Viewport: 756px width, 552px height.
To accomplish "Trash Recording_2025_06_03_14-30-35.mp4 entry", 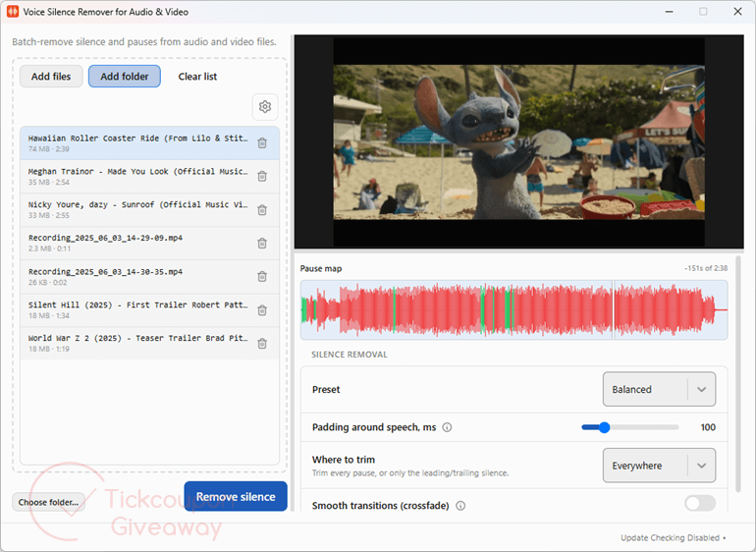I will (262, 276).
